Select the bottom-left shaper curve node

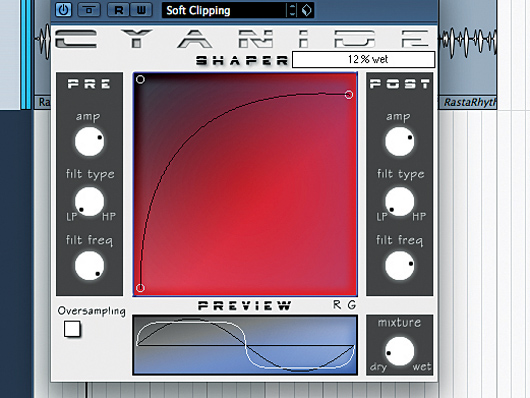point(140,288)
